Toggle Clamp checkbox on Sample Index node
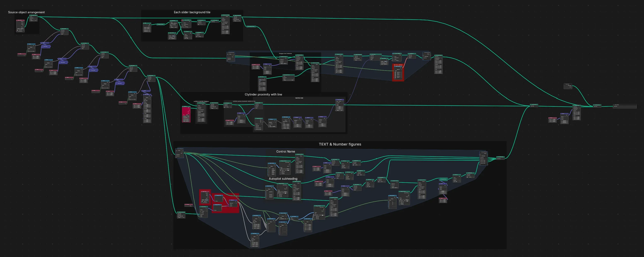This screenshot has height=257, width=644. click(201, 213)
